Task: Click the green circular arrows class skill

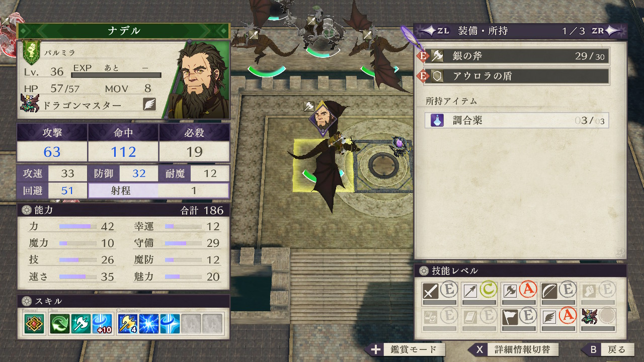Action: tap(59, 324)
